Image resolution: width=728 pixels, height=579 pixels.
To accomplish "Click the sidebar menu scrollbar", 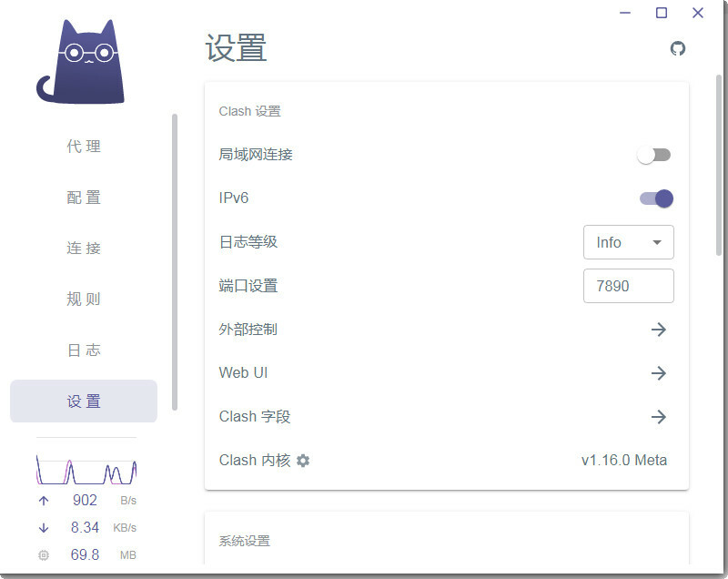I will tap(175, 262).
